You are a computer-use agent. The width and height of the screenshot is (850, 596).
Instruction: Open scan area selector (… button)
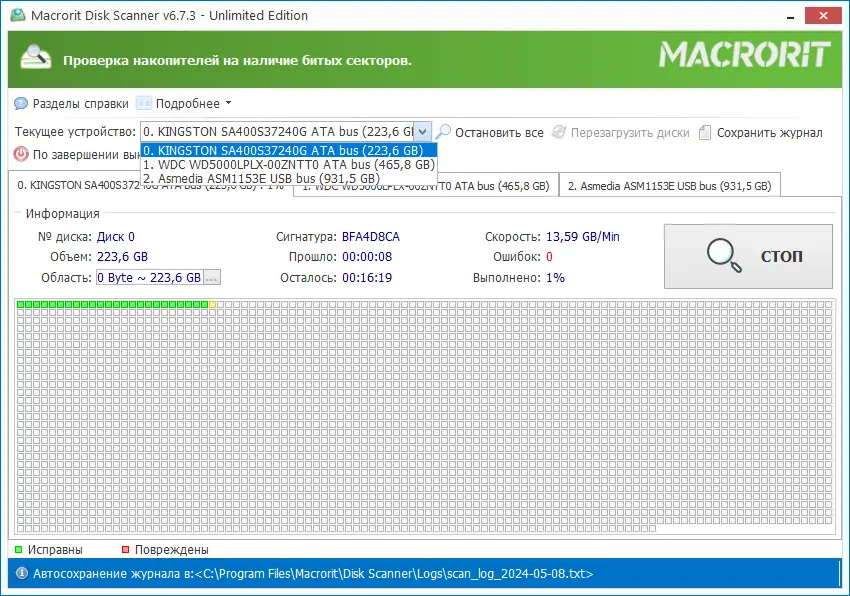click(x=211, y=278)
